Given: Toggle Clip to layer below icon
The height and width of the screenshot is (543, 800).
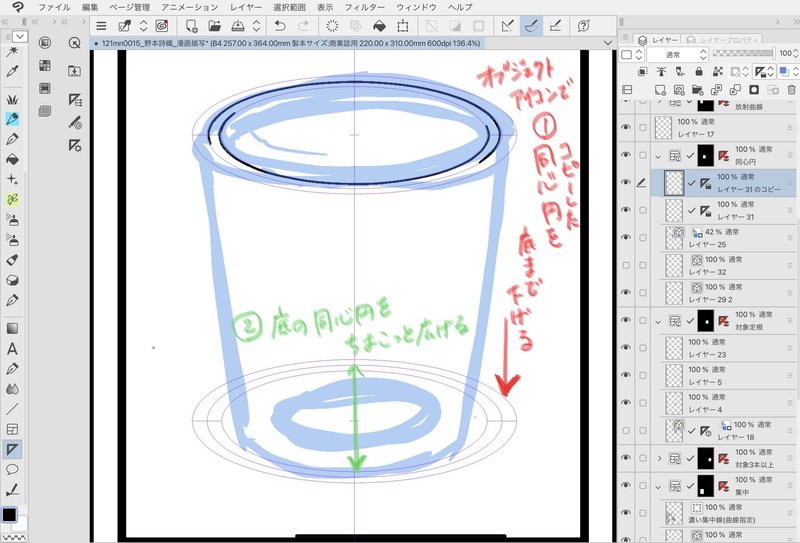Looking at the screenshot, I should click(x=642, y=71).
